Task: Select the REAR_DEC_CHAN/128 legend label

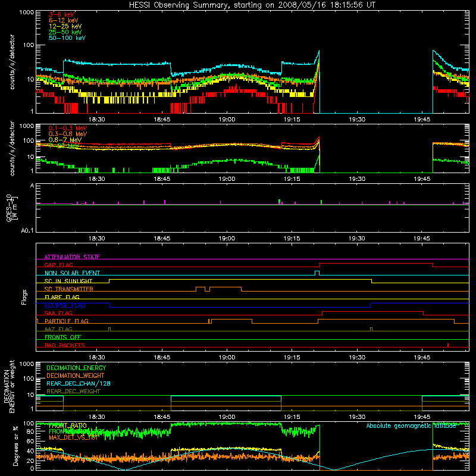Action: pos(79,383)
